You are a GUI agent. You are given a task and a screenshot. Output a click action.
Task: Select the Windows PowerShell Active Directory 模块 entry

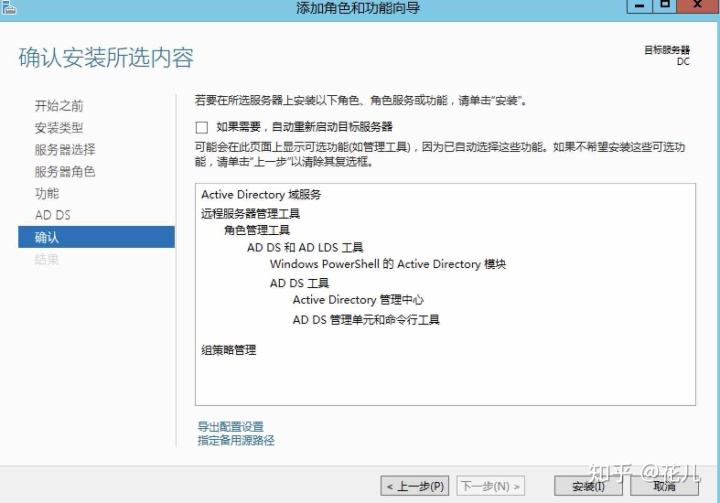388,264
